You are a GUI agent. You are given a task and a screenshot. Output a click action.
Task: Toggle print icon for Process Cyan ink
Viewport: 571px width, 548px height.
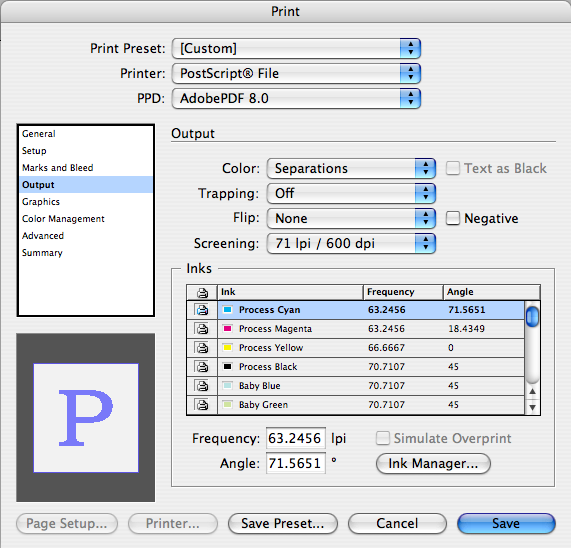tap(202, 310)
